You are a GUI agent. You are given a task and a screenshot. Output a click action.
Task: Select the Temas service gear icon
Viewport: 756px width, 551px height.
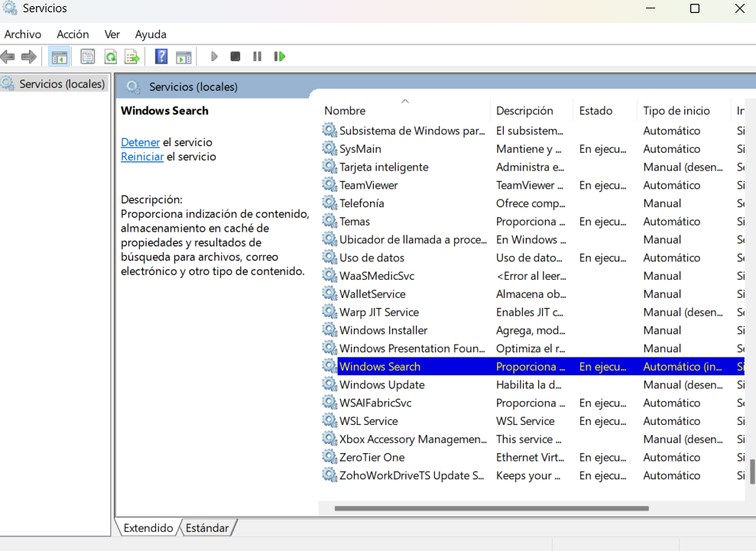coord(329,221)
